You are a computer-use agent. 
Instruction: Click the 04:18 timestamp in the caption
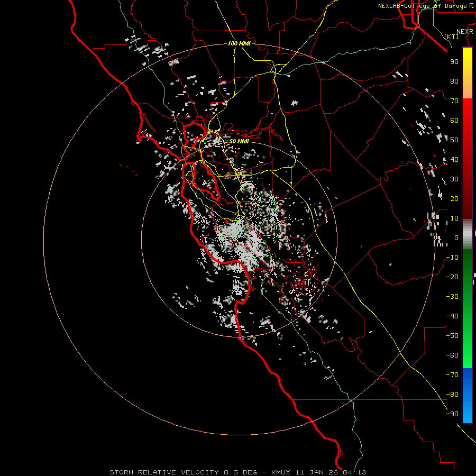pyautogui.click(x=354, y=472)
